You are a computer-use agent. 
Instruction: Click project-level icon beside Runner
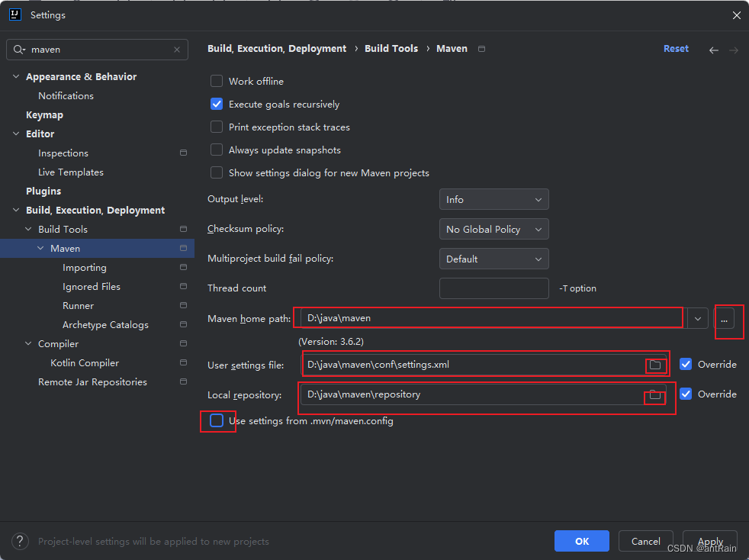click(x=183, y=305)
